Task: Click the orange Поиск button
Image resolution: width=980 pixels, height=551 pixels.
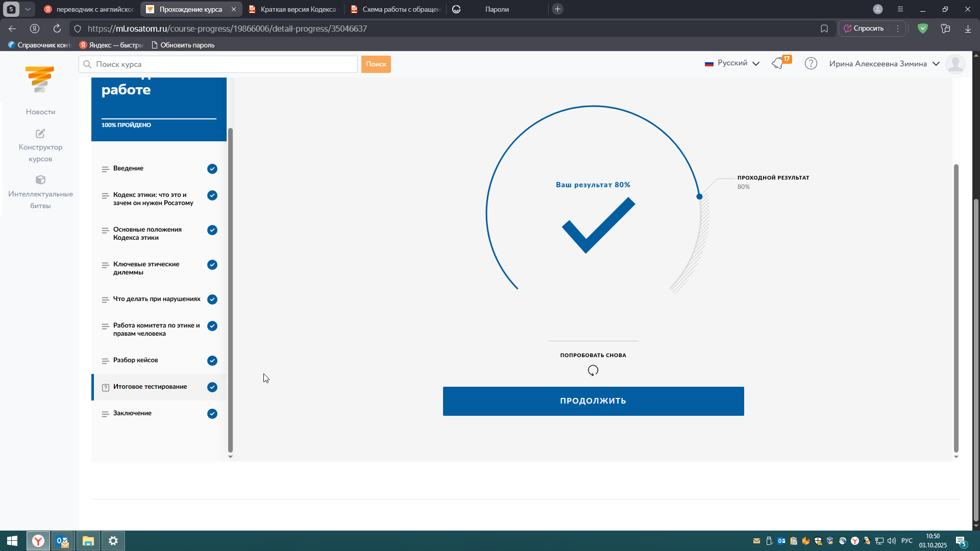Action: (376, 64)
